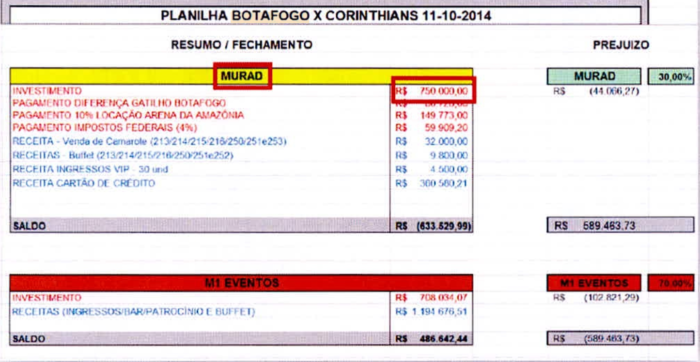This screenshot has height=362, width=700.
Task: Select the yellow MURAD header cell
Action: [x=241, y=76]
